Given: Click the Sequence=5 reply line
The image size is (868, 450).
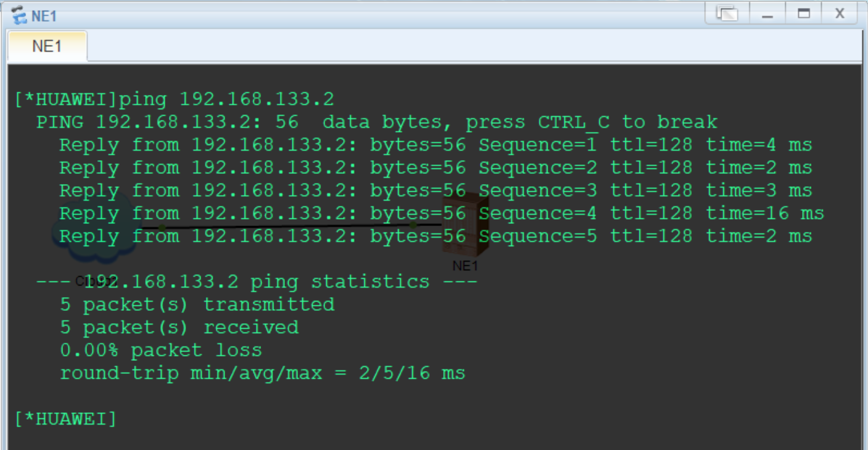Looking at the screenshot, I should (435, 237).
